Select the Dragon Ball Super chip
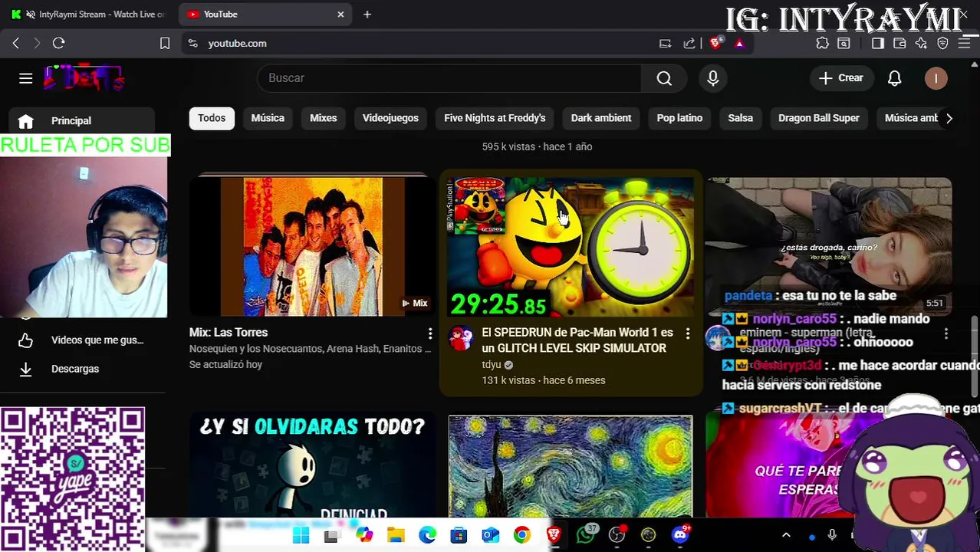Viewport: 980px width, 552px height. click(x=818, y=118)
